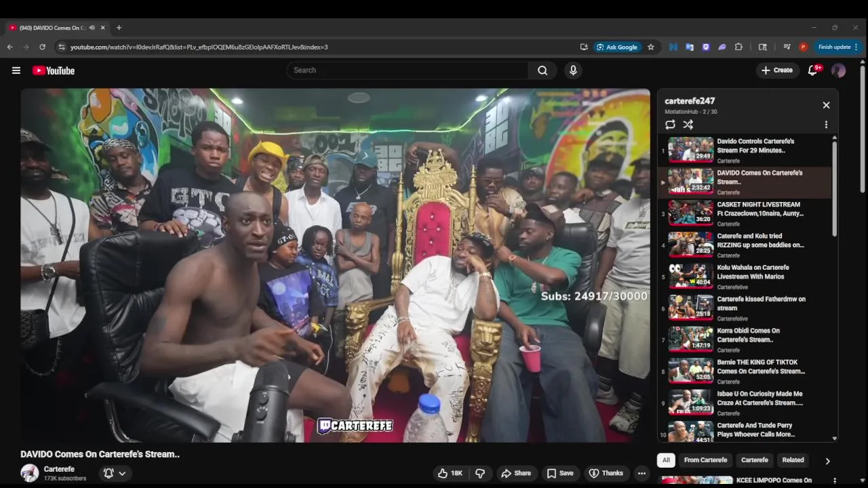The height and width of the screenshot is (488, 868).
Task: Click the Create button
Action: pyautogui.click(x=777, y=70)
